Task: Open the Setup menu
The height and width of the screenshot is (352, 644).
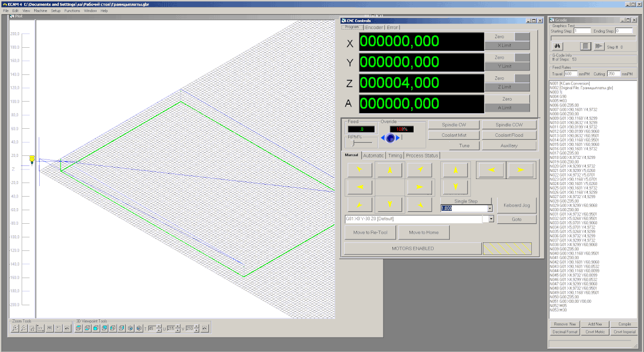Action: tap(55, 11)
